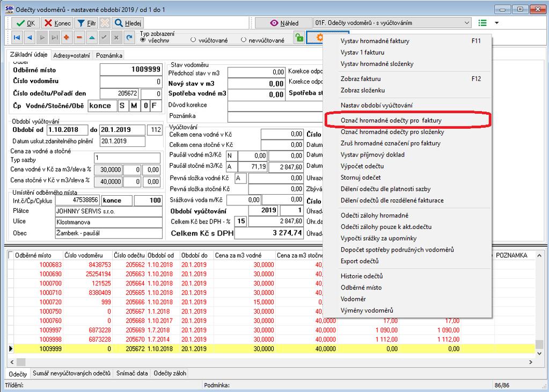Image resolution: width=549 pixels, height=392 pixels.
Task: Select grid row with Odběrné místo 1000683
Action: click(x=272, y=264)
